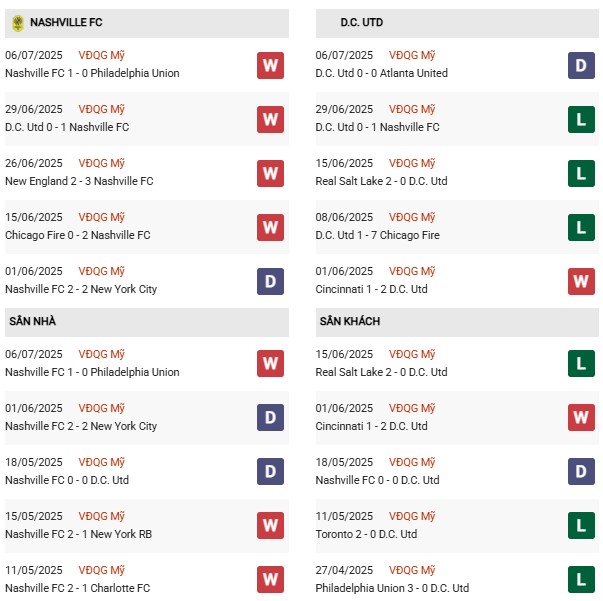Open the Toronto 2-0 D.C. Utd match
The width and height of the screenshot is (603, 601).
pyautogui.click(x=367, y=534)
